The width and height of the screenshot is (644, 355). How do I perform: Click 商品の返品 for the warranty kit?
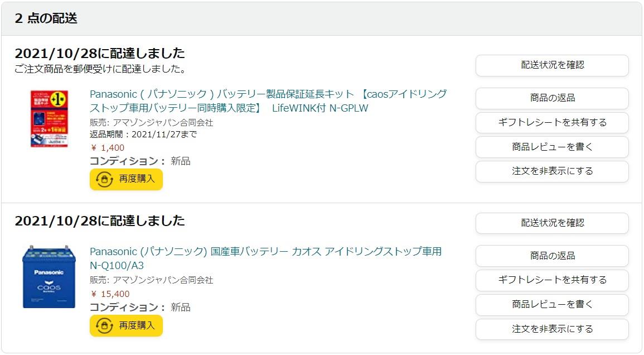pyautogui.click(x=552, y=98)
